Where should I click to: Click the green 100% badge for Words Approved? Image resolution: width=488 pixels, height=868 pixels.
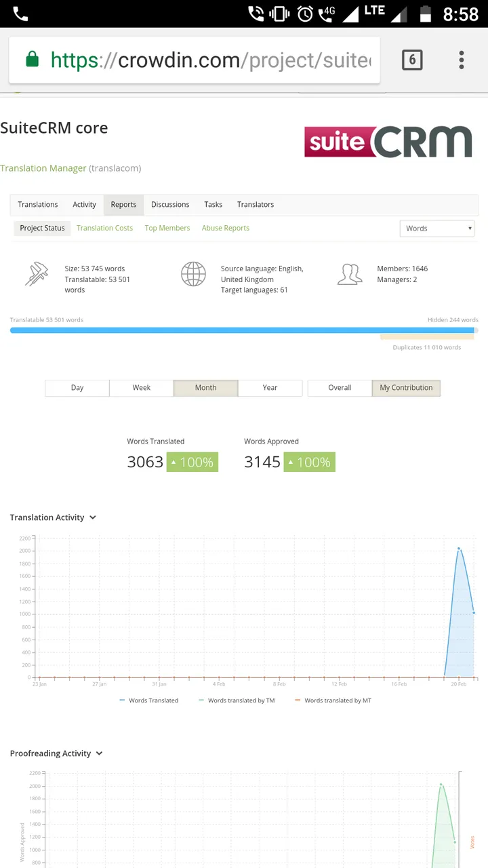pyautogui.click(x=310, y=462)
